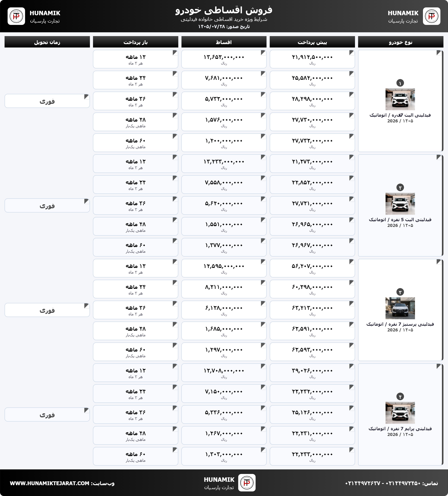This screenshot has height=496, width=448.
Task: Click the HUNAMIK logo in top-right header
Action: click(431, 16)
